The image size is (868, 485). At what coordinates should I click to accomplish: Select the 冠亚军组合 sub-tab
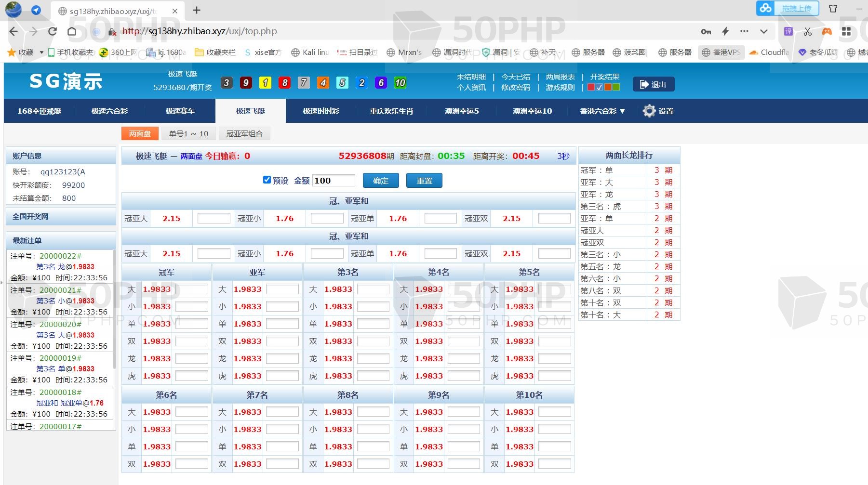(244, 133)
